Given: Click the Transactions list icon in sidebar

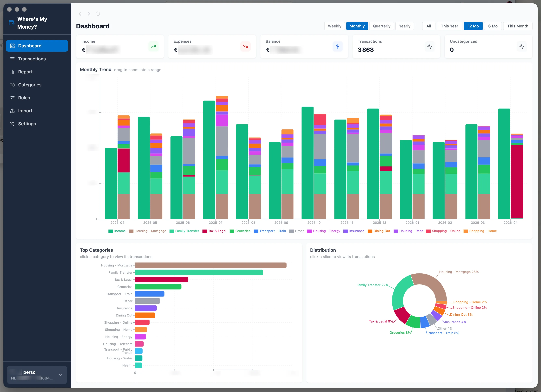Looking at the screenshot, I should (12, 59).
